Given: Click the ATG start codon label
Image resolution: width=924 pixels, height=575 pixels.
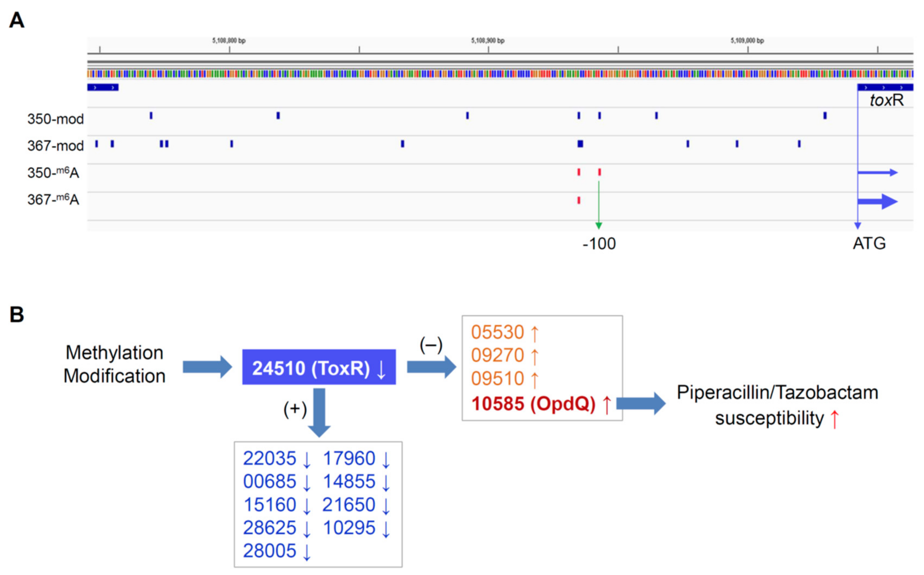Looking at the screenshot, I should tap(869, 243).
